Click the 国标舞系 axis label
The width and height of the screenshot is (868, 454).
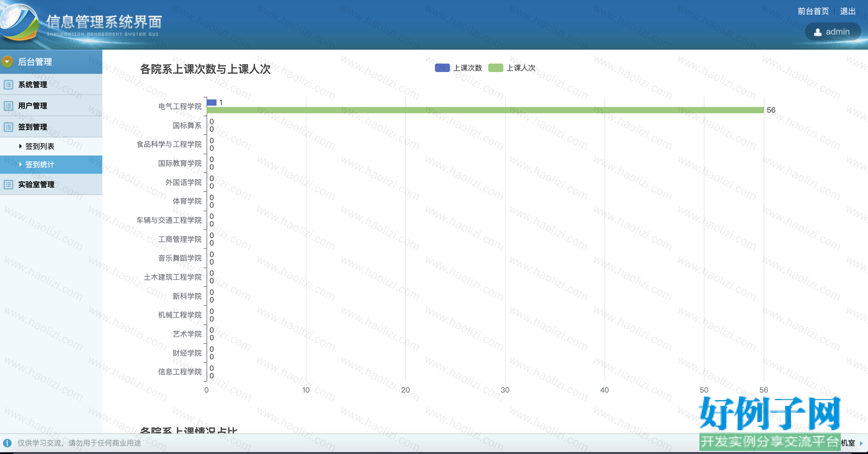click(187, 125)
